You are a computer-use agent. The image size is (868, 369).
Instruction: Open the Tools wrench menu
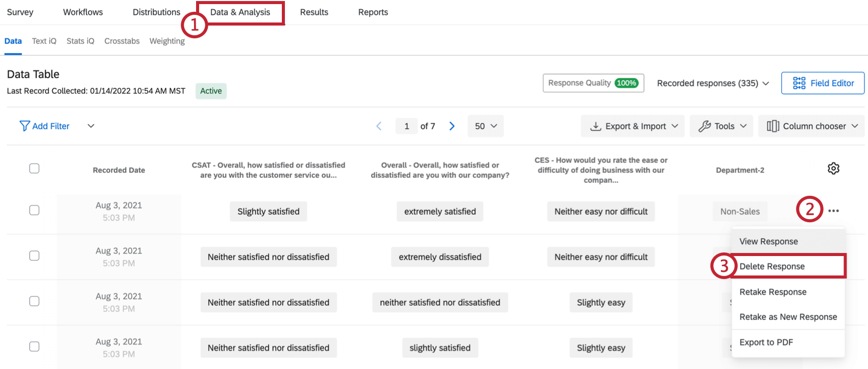(722, 126)
